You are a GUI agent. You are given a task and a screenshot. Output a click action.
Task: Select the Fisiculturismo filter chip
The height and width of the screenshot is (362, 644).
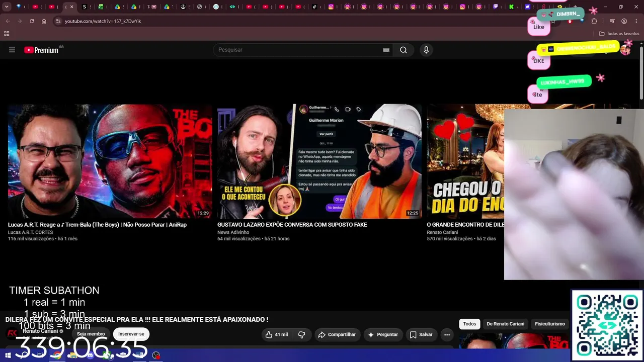coord(550,324)
